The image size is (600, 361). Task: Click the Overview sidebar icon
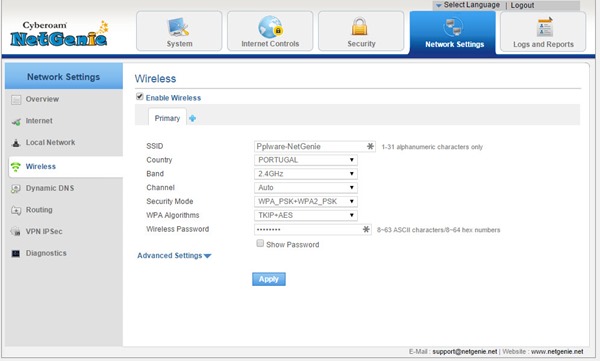click(x=16, y=100)
